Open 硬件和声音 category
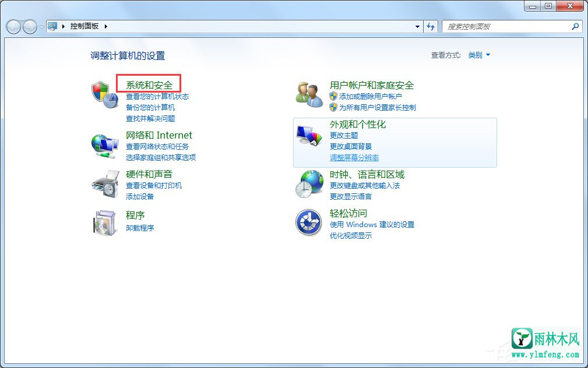Viewport: 588px width, 368px height. (x=149, y=174)
